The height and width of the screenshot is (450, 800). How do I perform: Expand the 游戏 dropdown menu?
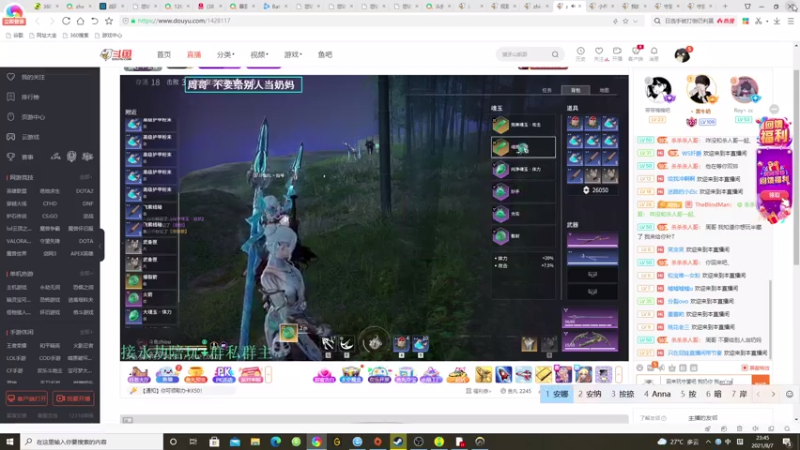(x=293, y=55)
